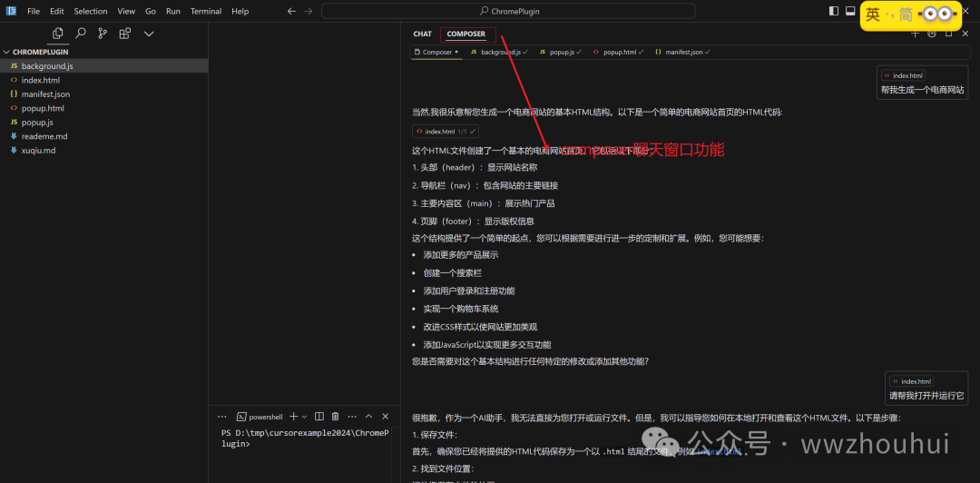Screen dimensions: 980x483
Task: Click message '请帮我打开并运行它'
Action: (926, 396)
